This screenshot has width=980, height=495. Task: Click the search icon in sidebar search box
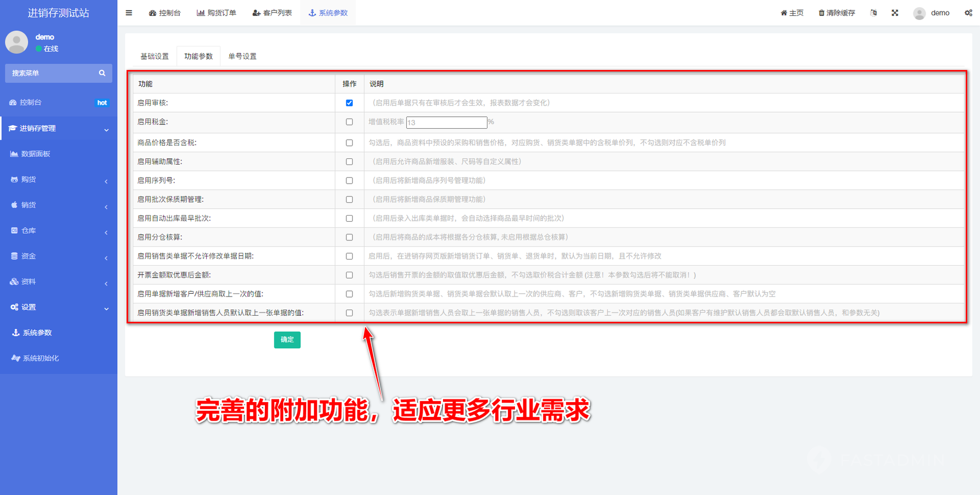point(102,73)
